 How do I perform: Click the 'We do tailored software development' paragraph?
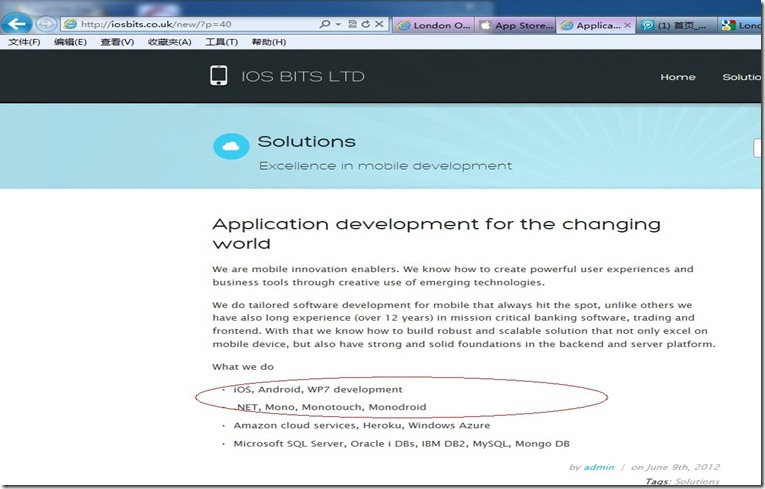click(x=464, y=325)
